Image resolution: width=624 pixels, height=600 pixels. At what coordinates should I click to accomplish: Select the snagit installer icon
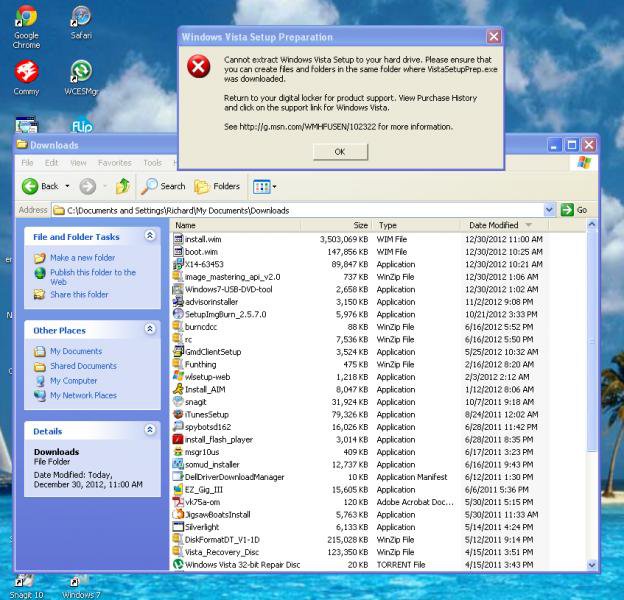(x=178, y=401)
